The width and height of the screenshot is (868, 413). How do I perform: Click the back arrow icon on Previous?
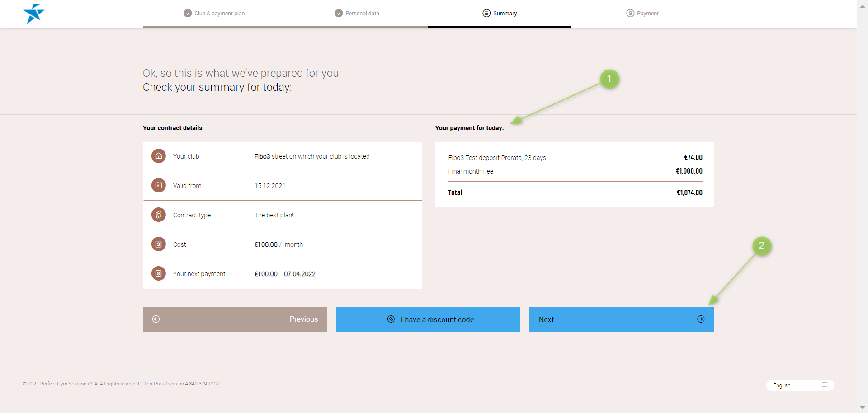pyautogui.click(x=156, y=319)
